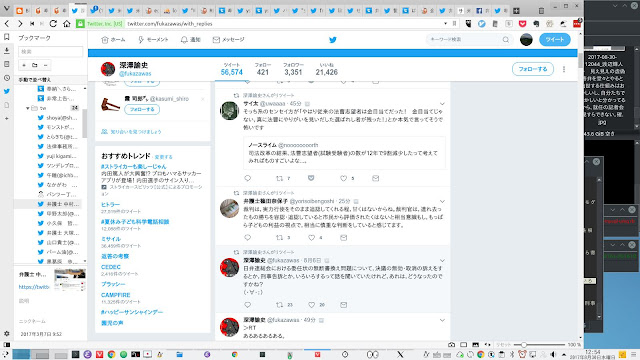
Task: Send the サイ太 tweet by direct message
Action: click(376, 178)
